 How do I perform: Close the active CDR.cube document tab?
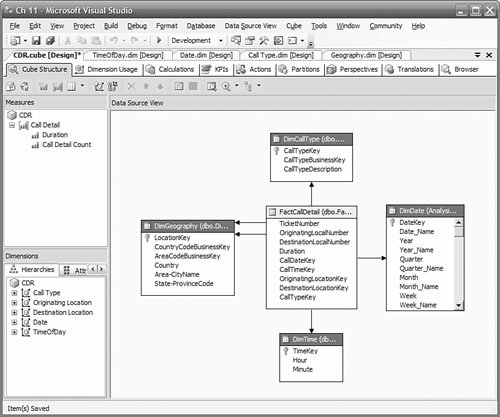(489, 55)
